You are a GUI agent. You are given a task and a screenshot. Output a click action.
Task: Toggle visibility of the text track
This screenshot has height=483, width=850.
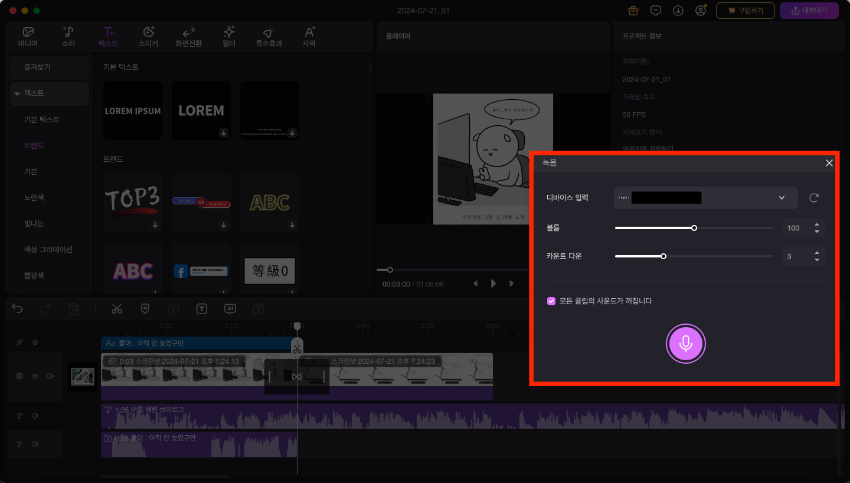coord(35,343)
